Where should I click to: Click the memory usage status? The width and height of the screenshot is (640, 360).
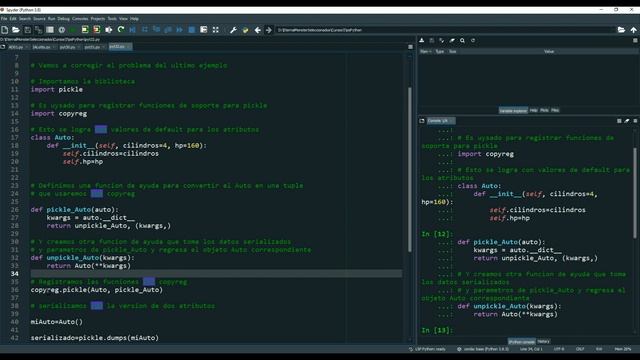coord(623,349)
